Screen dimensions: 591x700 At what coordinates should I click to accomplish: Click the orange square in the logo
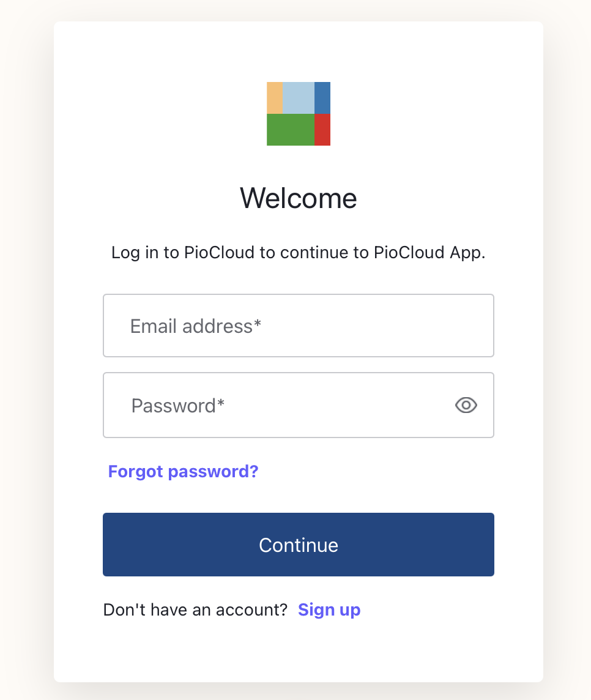pos(273,98)
